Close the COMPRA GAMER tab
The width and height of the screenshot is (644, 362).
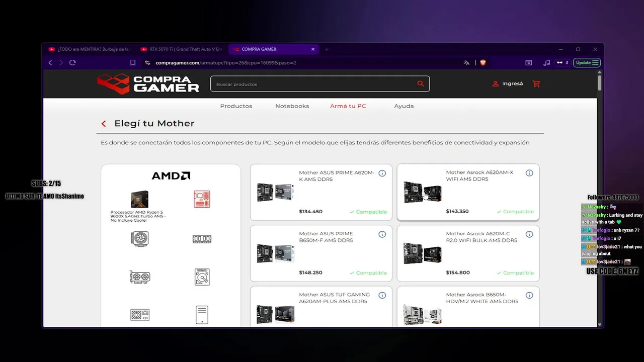(313, 49)
